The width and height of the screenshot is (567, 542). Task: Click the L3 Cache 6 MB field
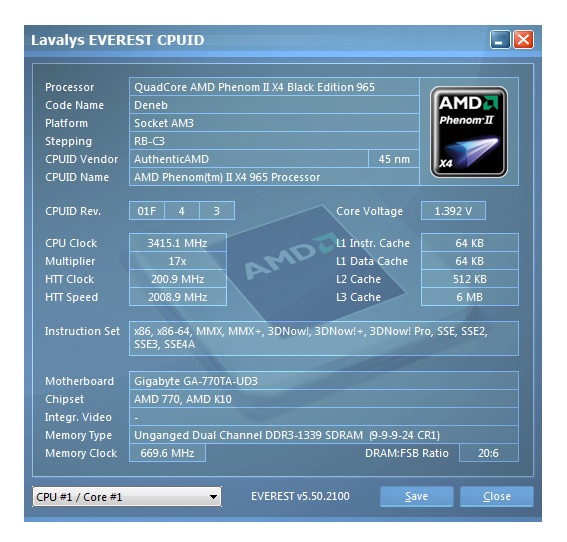pos(470,297)
